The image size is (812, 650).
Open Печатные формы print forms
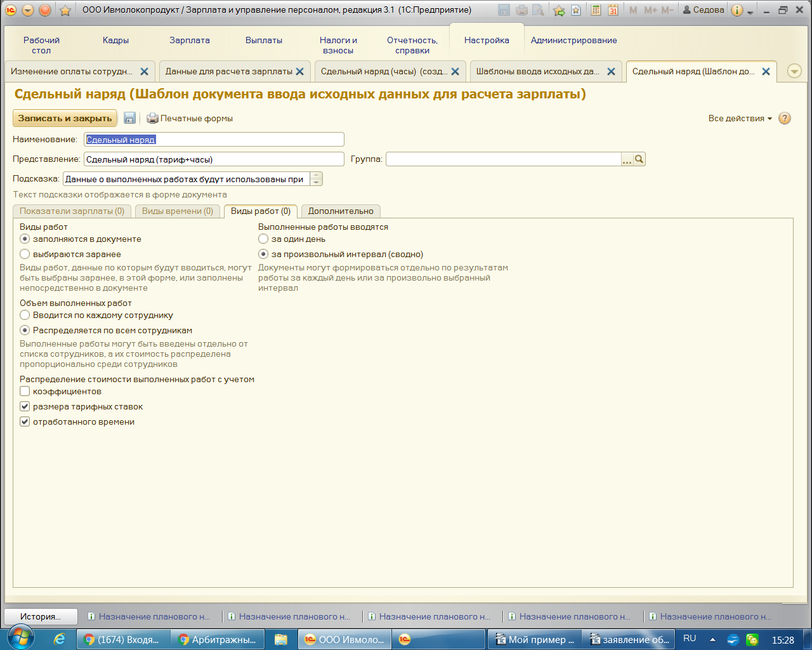coord(190,118)
